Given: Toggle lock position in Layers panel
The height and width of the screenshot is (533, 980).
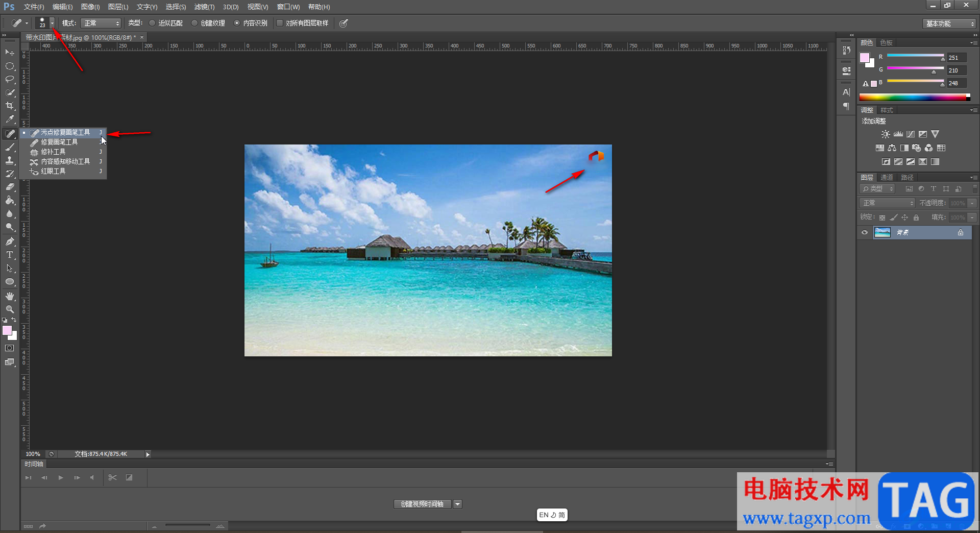Looking at the screenshot, I should click(904, 217).
